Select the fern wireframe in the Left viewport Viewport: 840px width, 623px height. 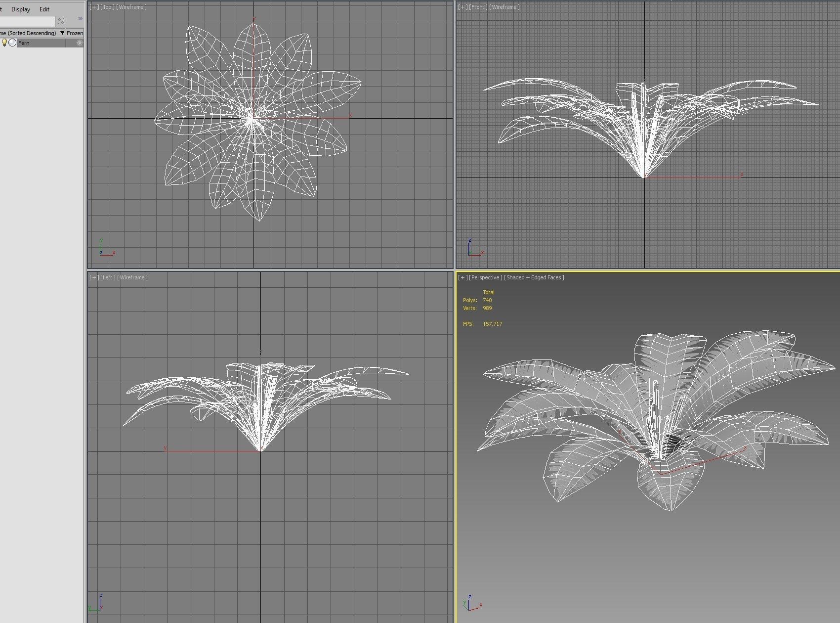click(260, 420)
